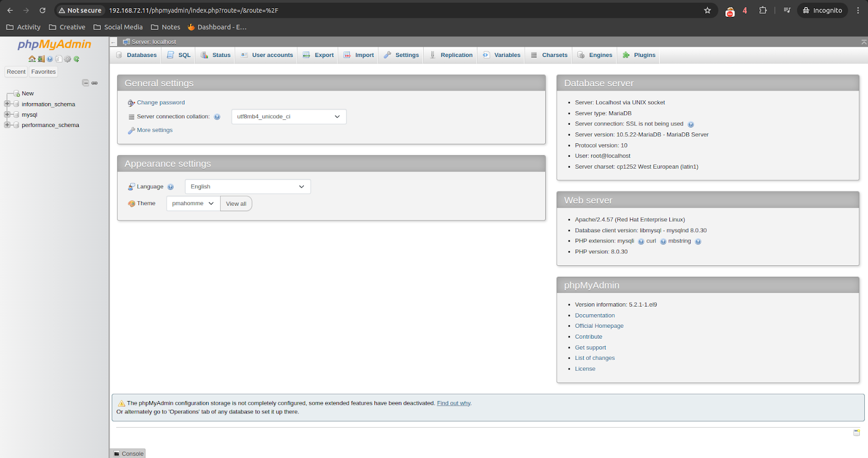Click help icon after mysqli extension

641,241
